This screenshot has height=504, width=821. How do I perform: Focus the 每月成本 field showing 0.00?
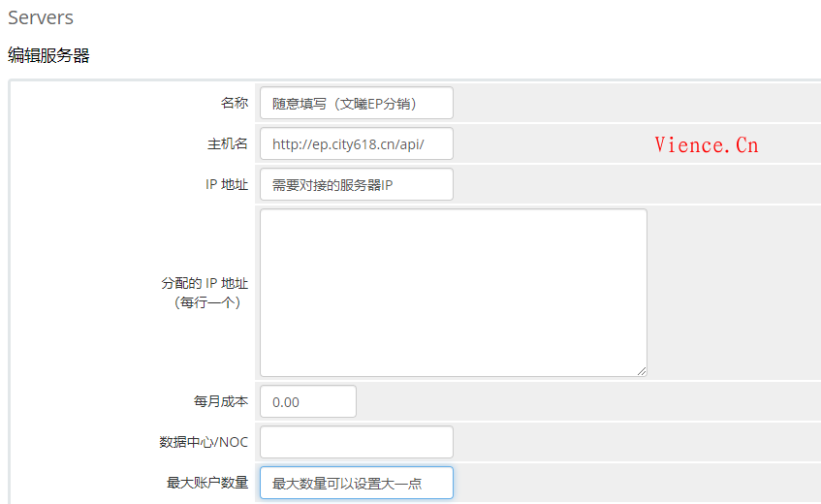coord(307,401)
